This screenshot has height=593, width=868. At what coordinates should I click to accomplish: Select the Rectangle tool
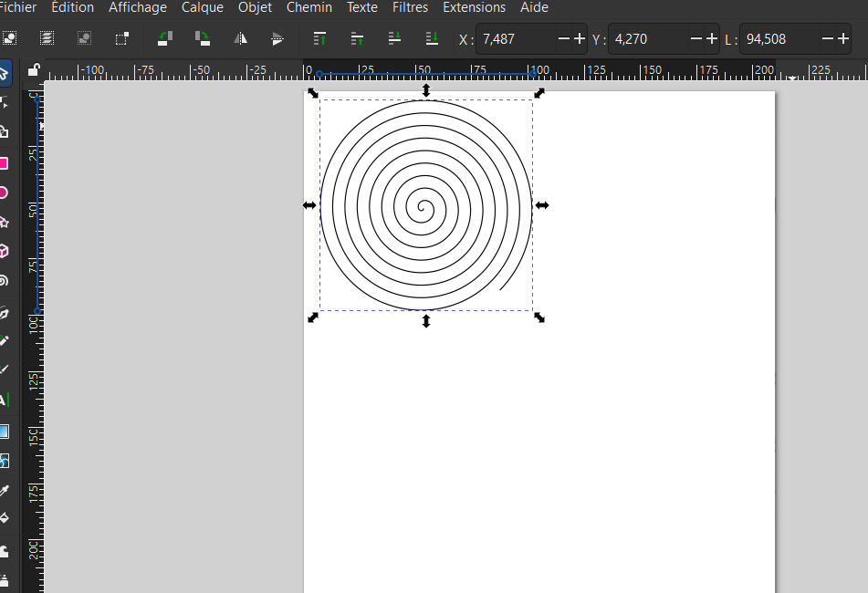tap(4, 163)
